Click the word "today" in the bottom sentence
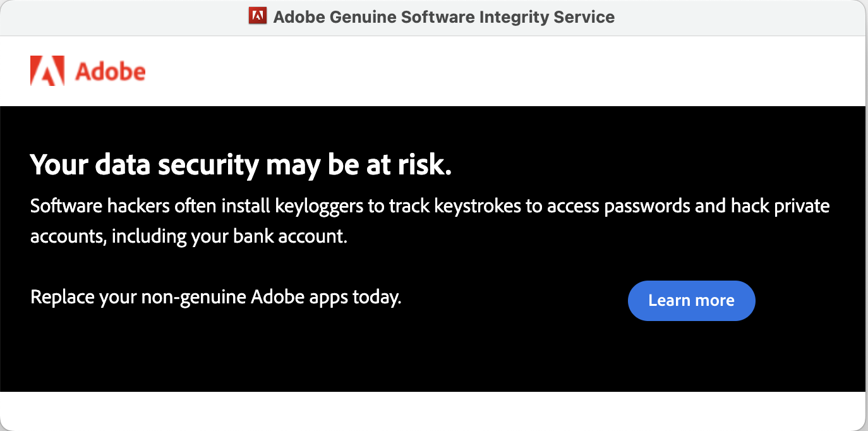Viewport: 868px width, 431px height. (x=376, y=297)
